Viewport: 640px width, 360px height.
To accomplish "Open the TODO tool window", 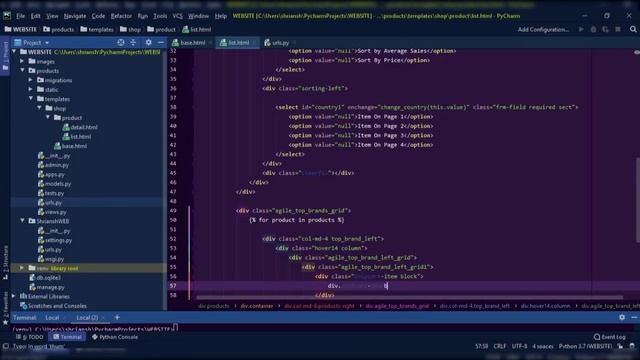I will click(30, 337).
